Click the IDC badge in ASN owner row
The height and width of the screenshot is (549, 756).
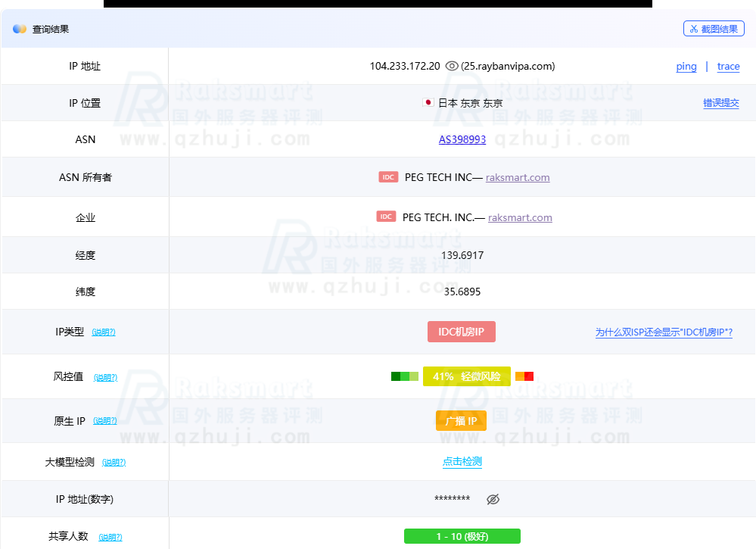(388, 177)
